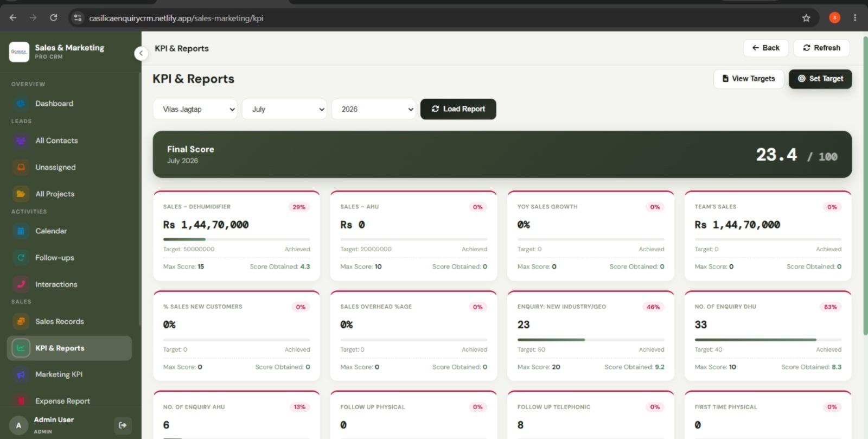This screenshot has height=439, width=868.
Task: Click the Marketing KPI megaphone icon
Action: (x=21, y=374)
